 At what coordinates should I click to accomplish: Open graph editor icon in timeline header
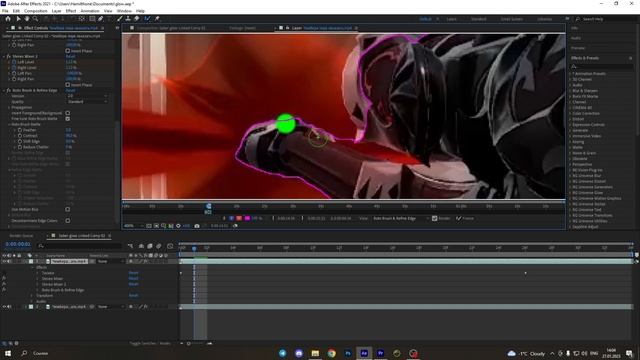(170, 246)
